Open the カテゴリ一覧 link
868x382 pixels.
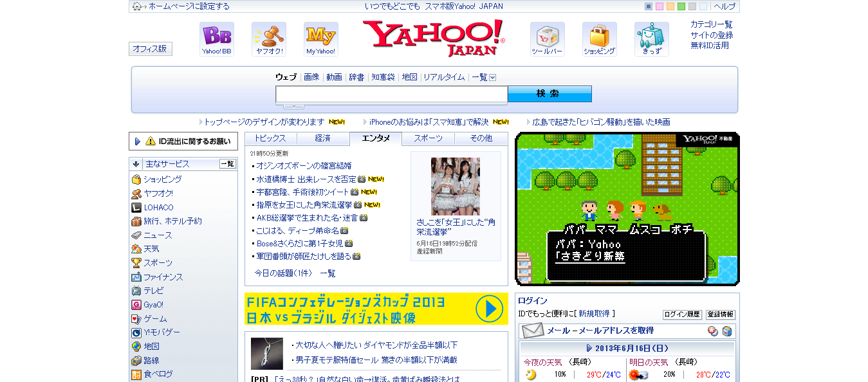click(711, 24)
